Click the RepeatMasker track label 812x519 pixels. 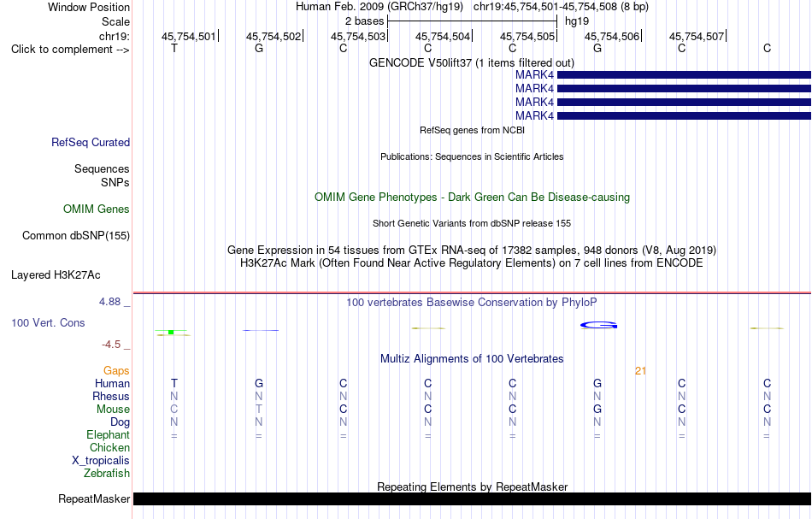[x=94, y=498]
